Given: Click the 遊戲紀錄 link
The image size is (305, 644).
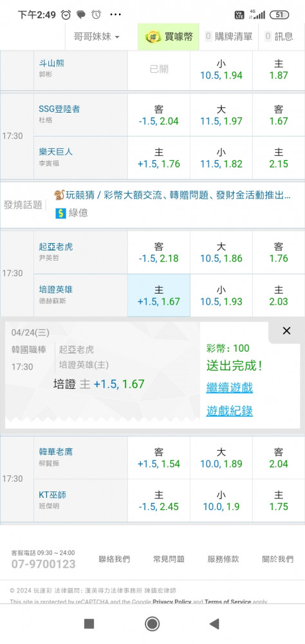Looking at the screenshot, I should click(230, 411).
